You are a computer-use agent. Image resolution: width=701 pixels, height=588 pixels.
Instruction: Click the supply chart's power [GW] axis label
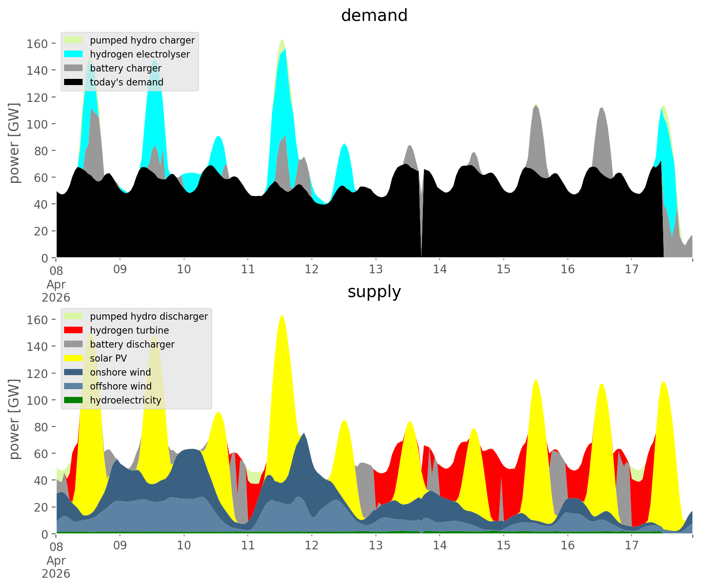[x=14, y=419]
